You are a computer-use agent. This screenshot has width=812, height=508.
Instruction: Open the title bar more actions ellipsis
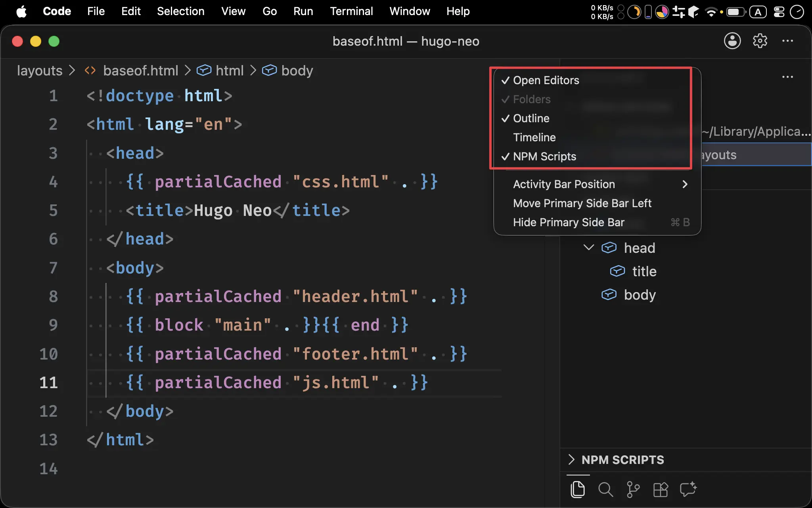pos(787,41)
